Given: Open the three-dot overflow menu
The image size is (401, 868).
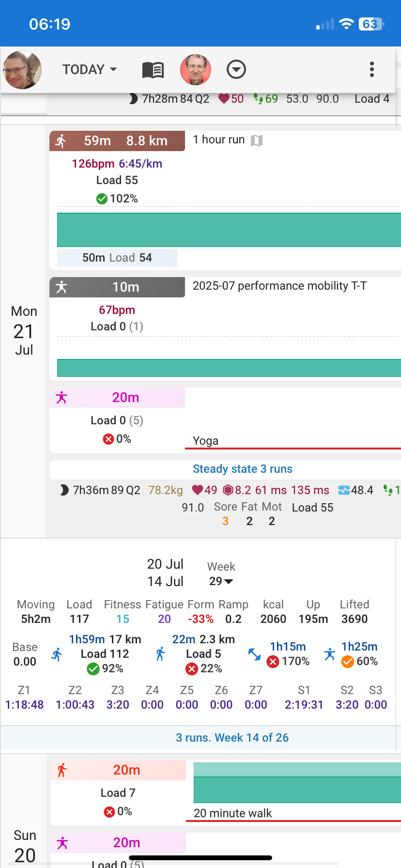Looking at the screenshot, I should (x=371, y=70).
